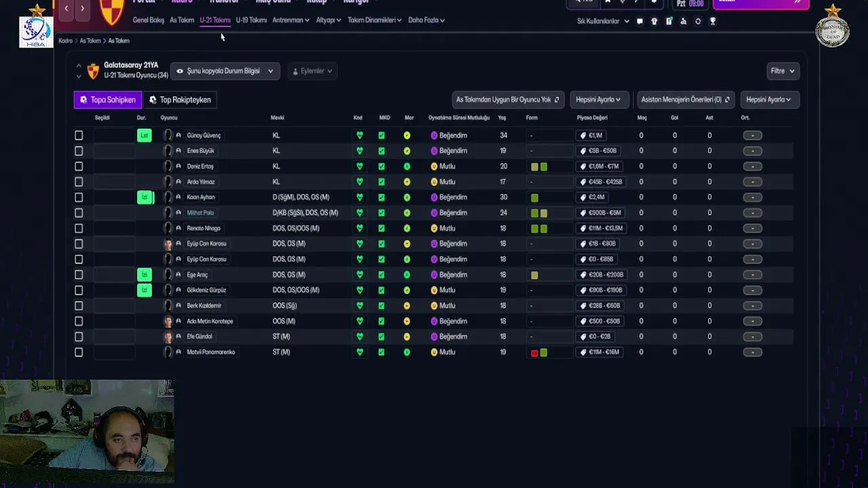Switch to the U-19 Takımı tab

click(x=251, y=20)
